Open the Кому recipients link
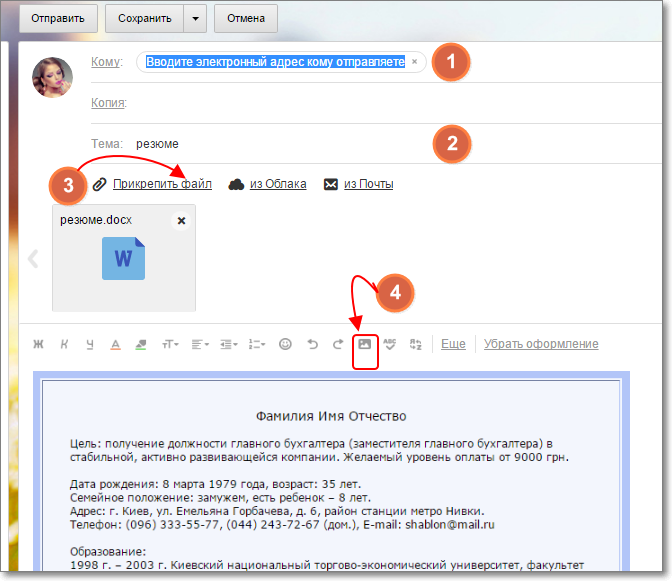 tap(107, 62)
